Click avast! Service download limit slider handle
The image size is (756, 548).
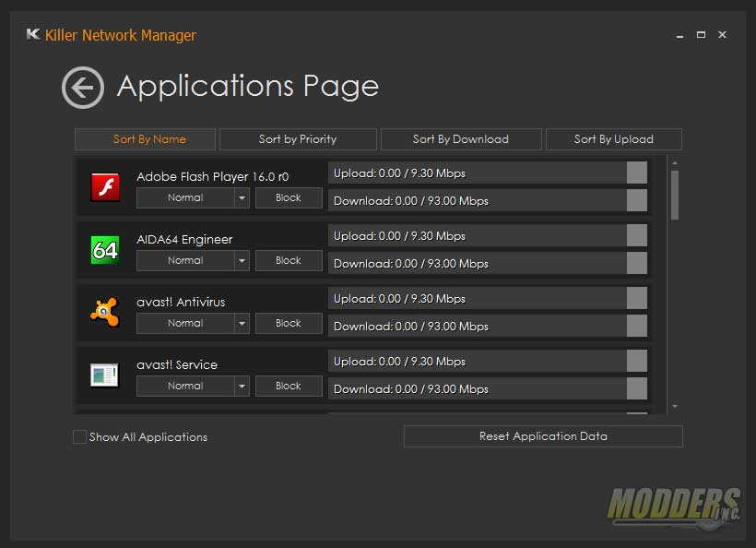[637, 388]
